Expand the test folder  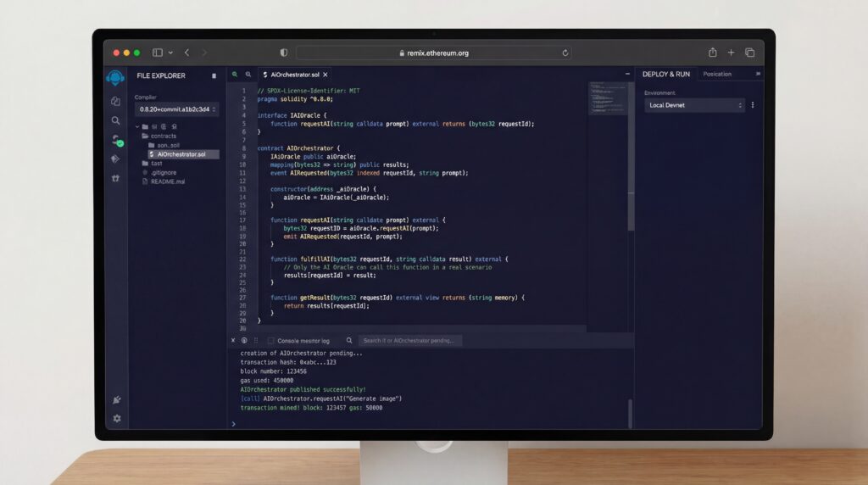153,164
